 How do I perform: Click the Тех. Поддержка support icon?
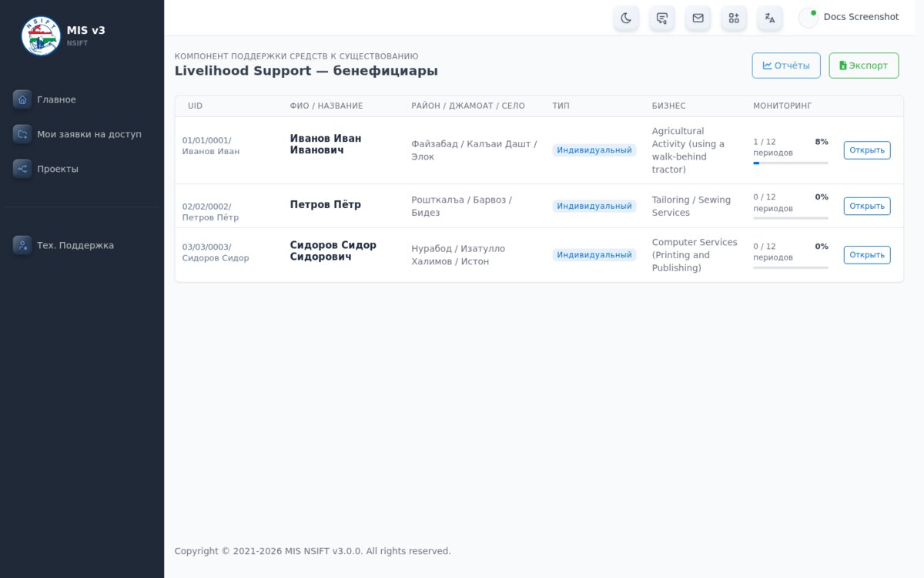point(22,245)
